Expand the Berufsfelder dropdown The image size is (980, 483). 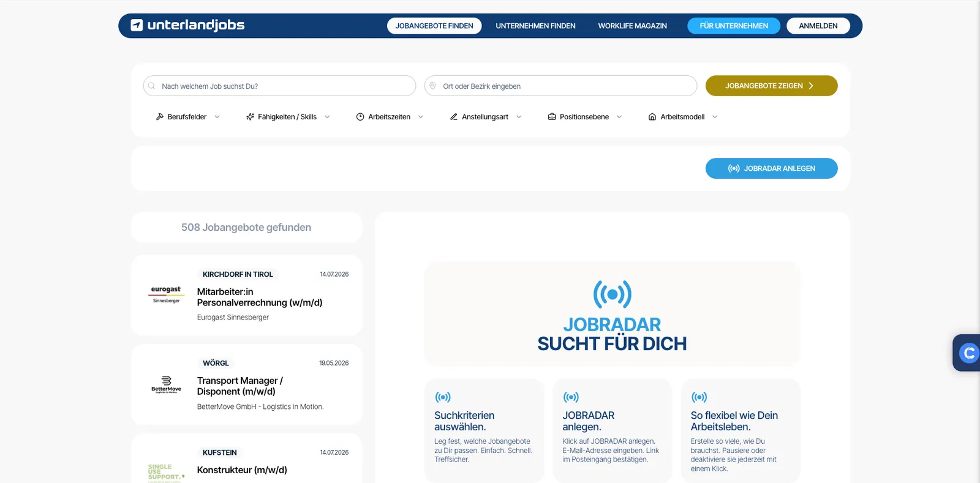click(187, 117)
